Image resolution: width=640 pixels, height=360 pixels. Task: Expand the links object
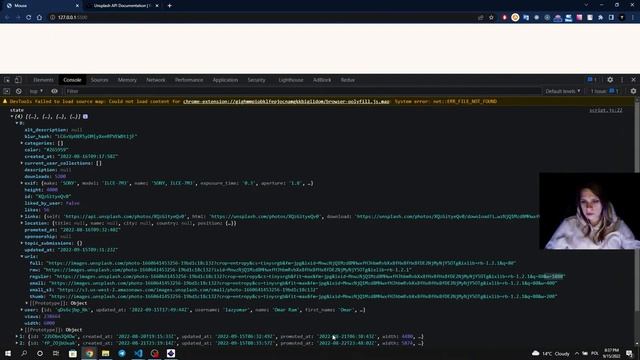(x=22, y=216)
